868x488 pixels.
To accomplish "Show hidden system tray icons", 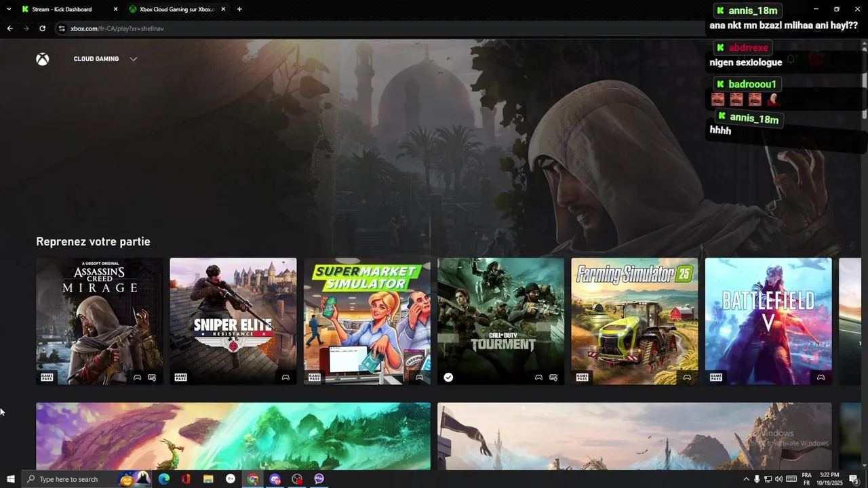I will [747, 479].
